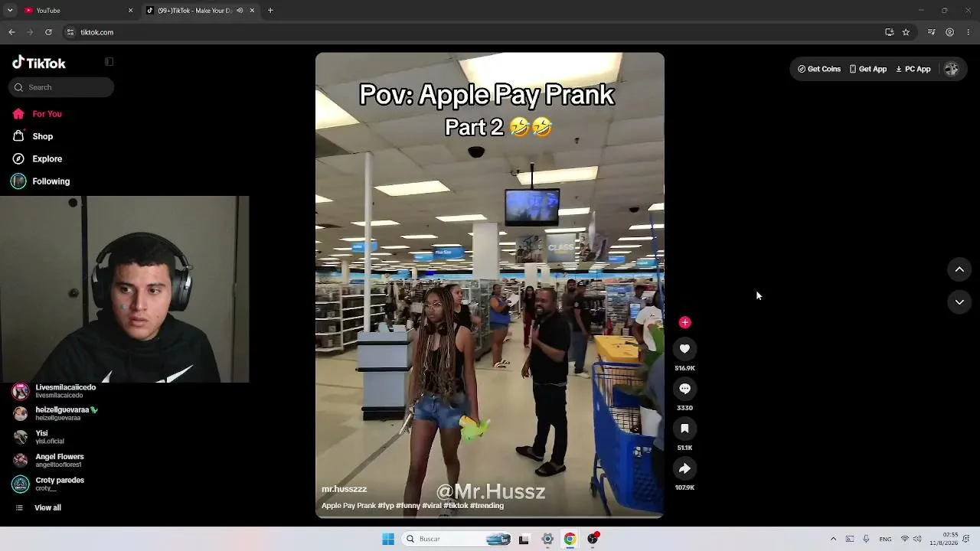Open profile avatar in top right
Screen dimensions: 980x551
tap(952, 69)
